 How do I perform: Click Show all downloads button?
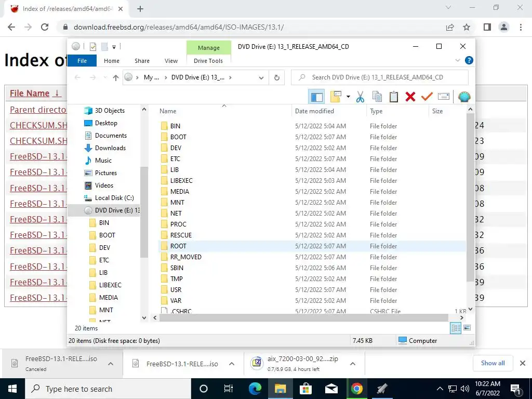point(493,363)
